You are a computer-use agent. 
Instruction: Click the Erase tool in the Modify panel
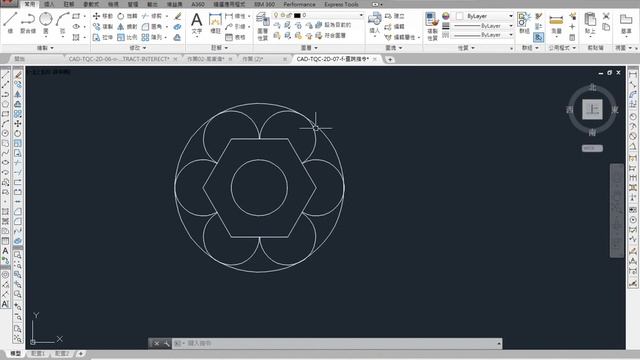click(x=178, y=16)
